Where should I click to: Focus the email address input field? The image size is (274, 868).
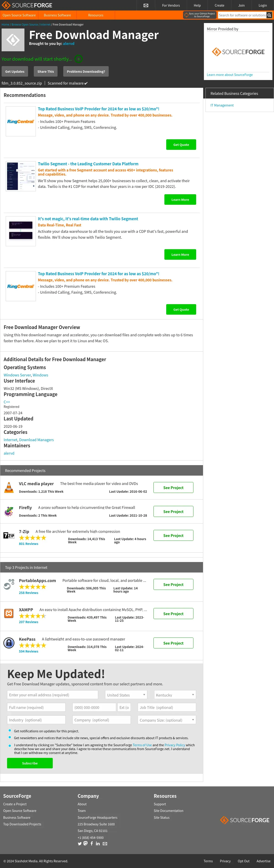tap(53, 694)
